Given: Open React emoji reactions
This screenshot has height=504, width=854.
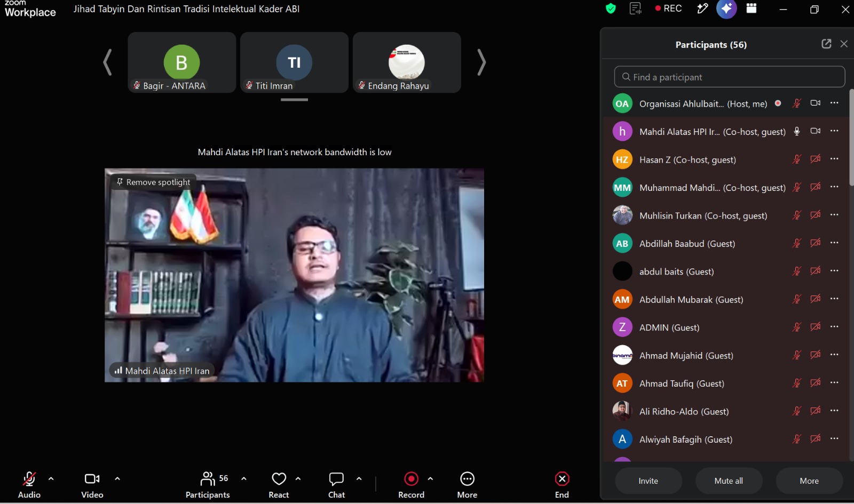Looking at the screenshot, I should point(279,485).
